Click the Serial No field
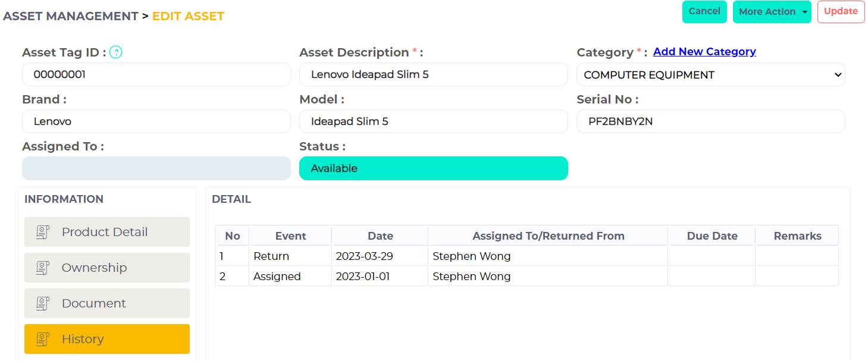Image resolution: width=868 pixels, height=361 pixels. pos(710,121)
